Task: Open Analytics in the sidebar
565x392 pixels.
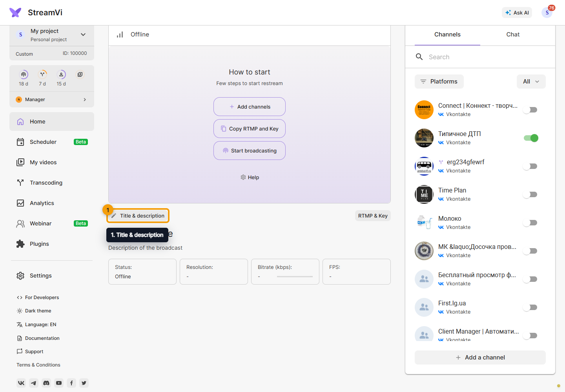Action: pyautogui.click(x=52, y=203)
